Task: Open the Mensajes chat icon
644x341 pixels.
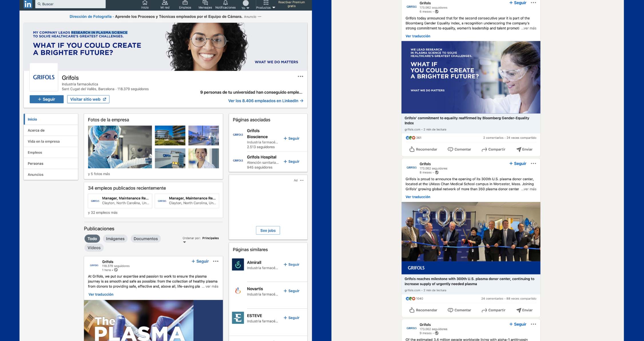Action: (205, 5)
